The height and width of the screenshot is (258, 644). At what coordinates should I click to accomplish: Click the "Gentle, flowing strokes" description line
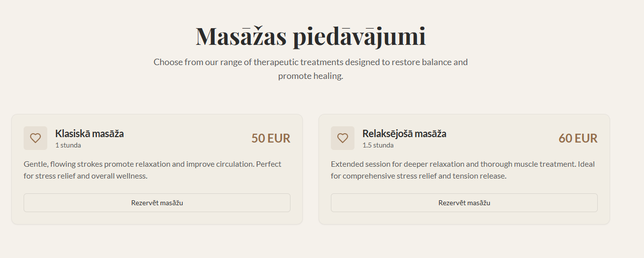coord(152,164)
